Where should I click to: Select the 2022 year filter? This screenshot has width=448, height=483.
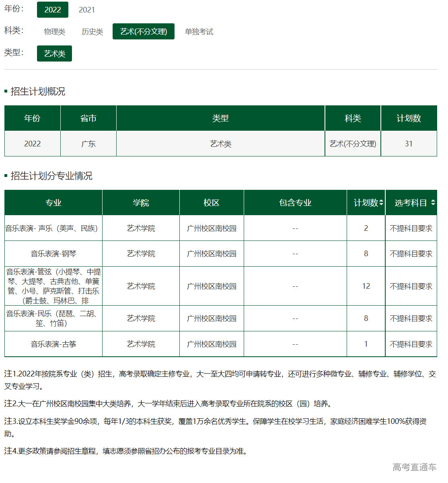coord(52,10)
